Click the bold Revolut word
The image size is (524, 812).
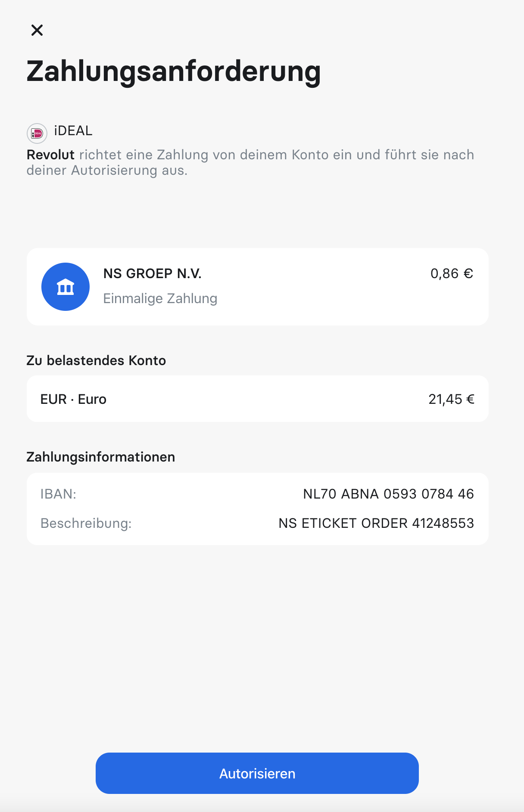[51, 155]
